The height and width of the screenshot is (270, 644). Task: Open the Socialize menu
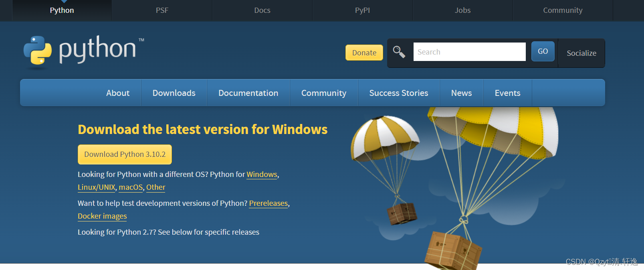point(581,53)
